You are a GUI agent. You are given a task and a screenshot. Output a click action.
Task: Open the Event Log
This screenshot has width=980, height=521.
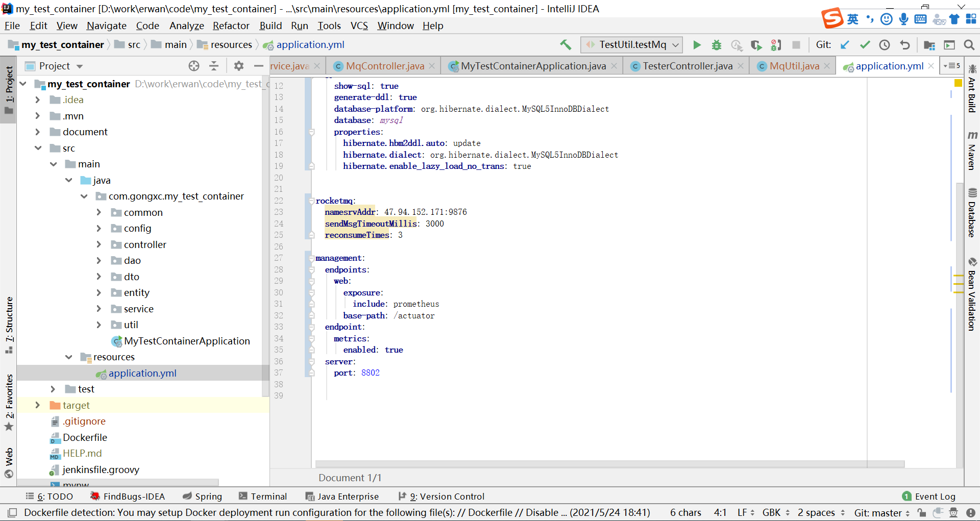click(x=928, y=497)
